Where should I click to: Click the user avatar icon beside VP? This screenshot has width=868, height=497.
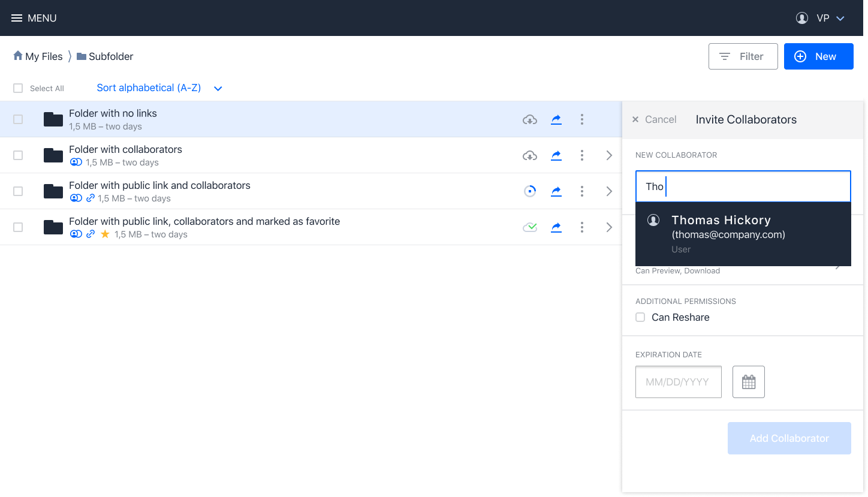point(802,18)
